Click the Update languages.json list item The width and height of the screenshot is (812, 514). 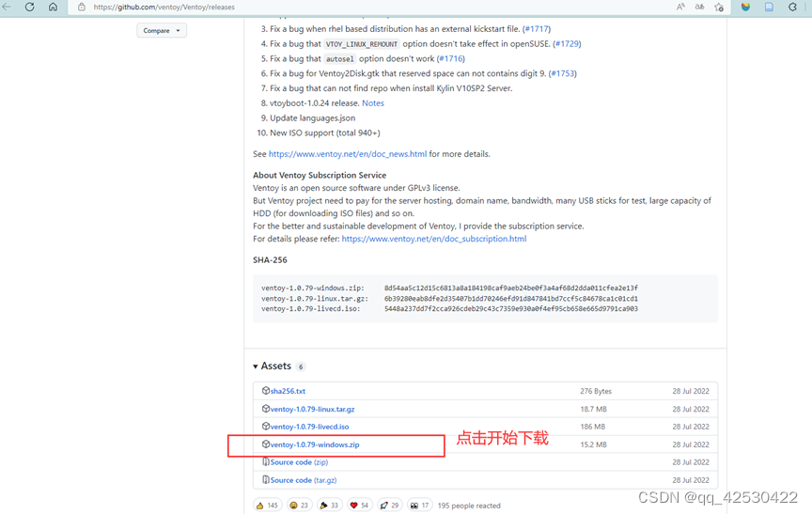pos(312,118)
